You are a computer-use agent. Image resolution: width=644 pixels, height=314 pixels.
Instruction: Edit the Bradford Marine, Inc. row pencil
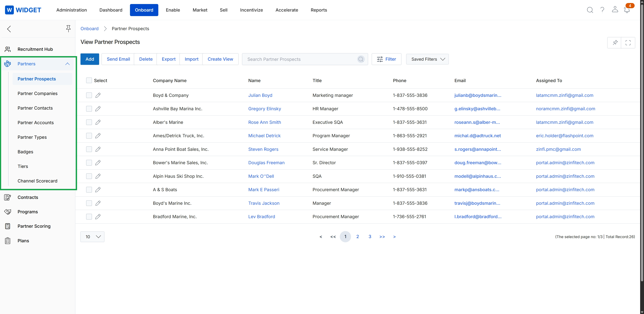pyautogui.click(x=98, y=217)
